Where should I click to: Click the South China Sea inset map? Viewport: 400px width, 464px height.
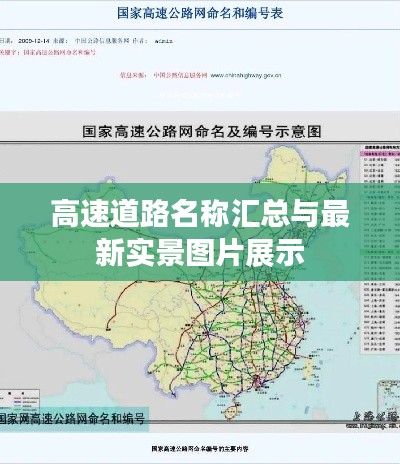[x=388, y=397]
